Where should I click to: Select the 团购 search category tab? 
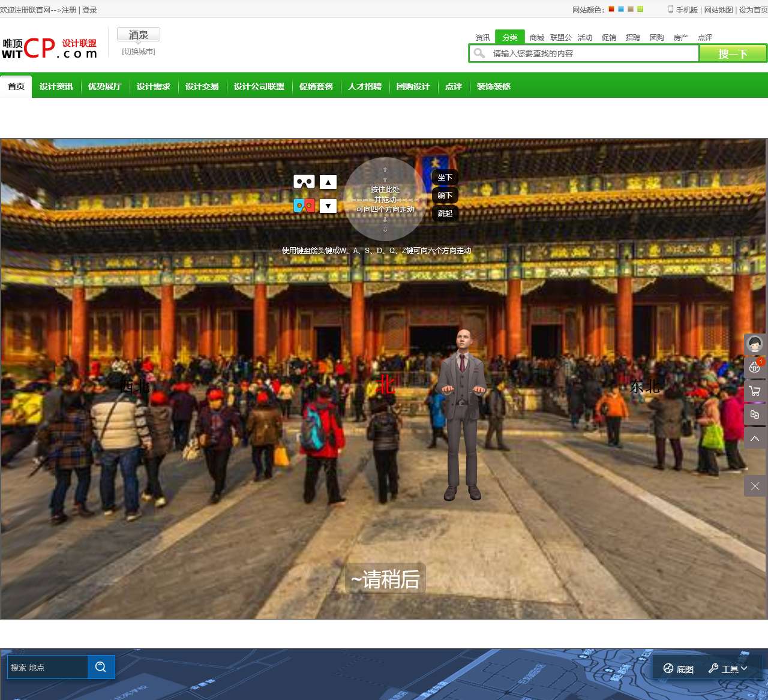pyautogui.click(x=657, y=37)
